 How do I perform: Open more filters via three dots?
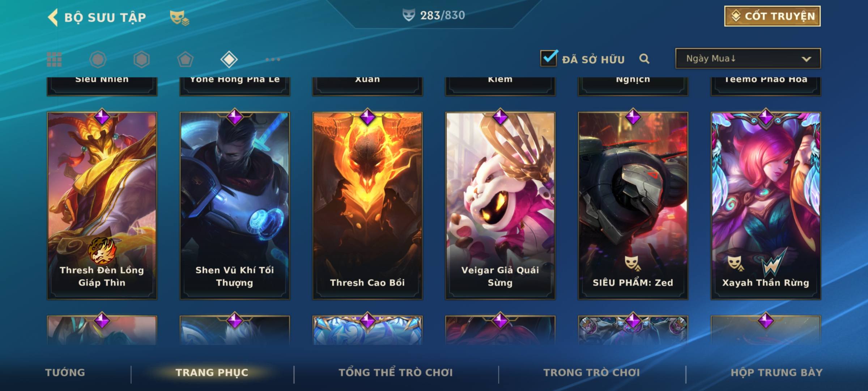[273, 59]
